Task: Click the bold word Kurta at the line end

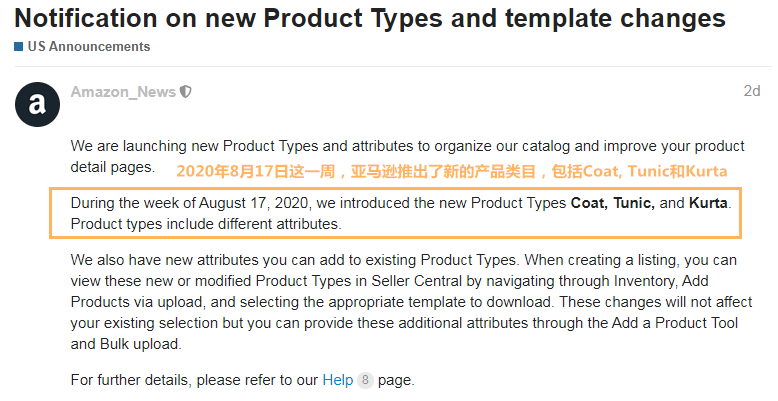Action: pos(708,203)
